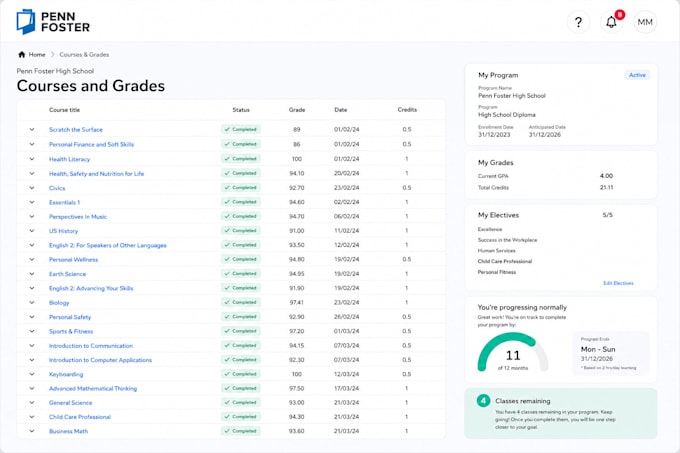
Task: Open the MM profile avatar
Action: (x=645, y=22)
